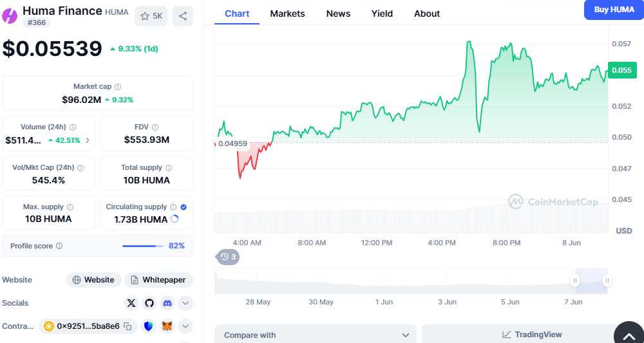
Task: Expand more contracts chevron
Action: [185, 326]
